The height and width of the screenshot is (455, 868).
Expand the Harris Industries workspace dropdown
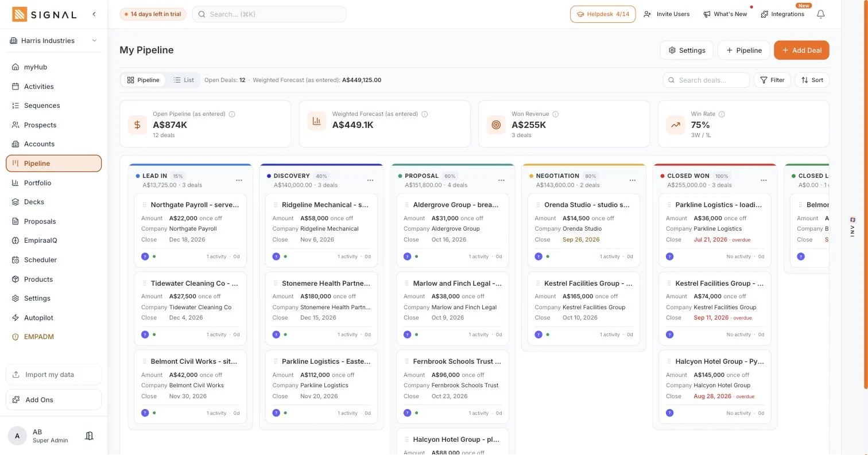54,41
